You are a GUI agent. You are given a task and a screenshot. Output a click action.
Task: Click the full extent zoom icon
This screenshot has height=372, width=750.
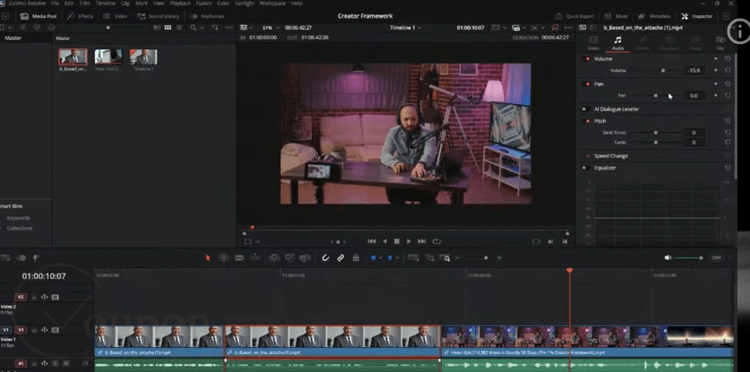pyautogui.click(x=413, y=258)
